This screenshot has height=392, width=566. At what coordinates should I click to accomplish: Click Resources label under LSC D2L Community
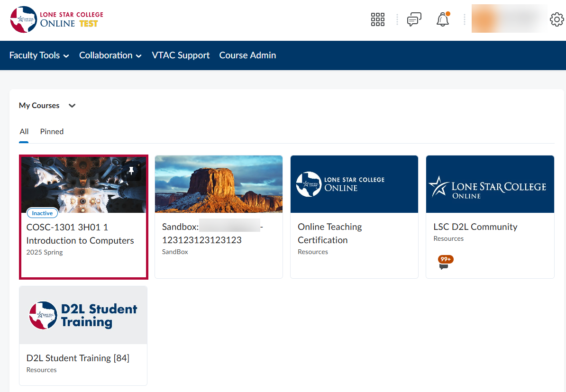coord(448,238)
